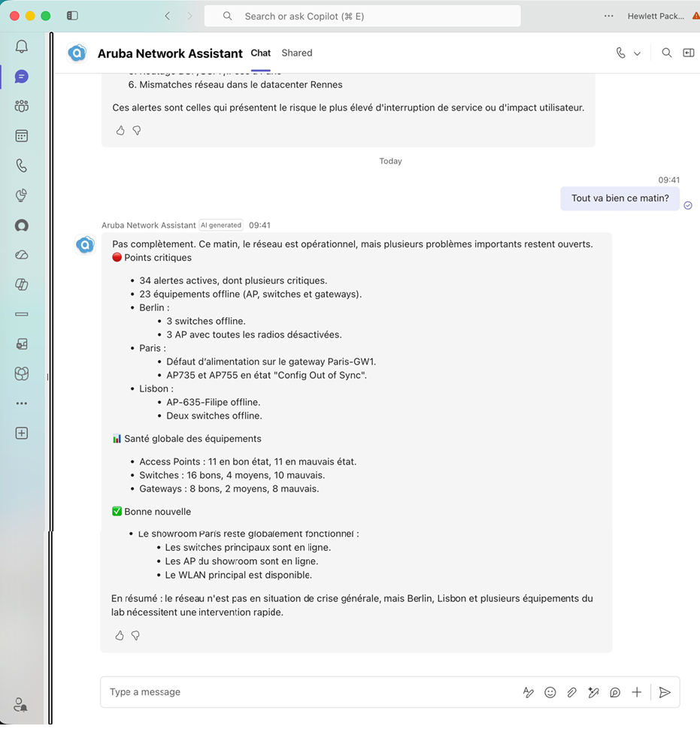
Task: Open the Outlook app icon in sidebar
Action: coord(21,344)
